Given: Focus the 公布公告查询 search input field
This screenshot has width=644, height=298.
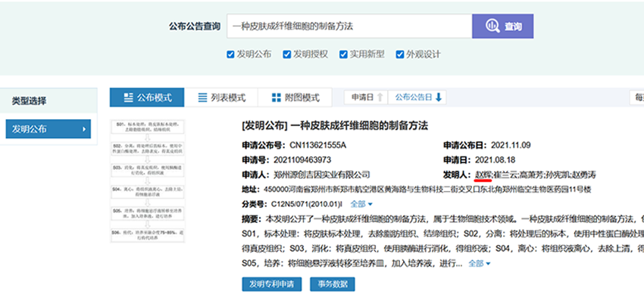Looking at the screenshot, I should point(349,27).
